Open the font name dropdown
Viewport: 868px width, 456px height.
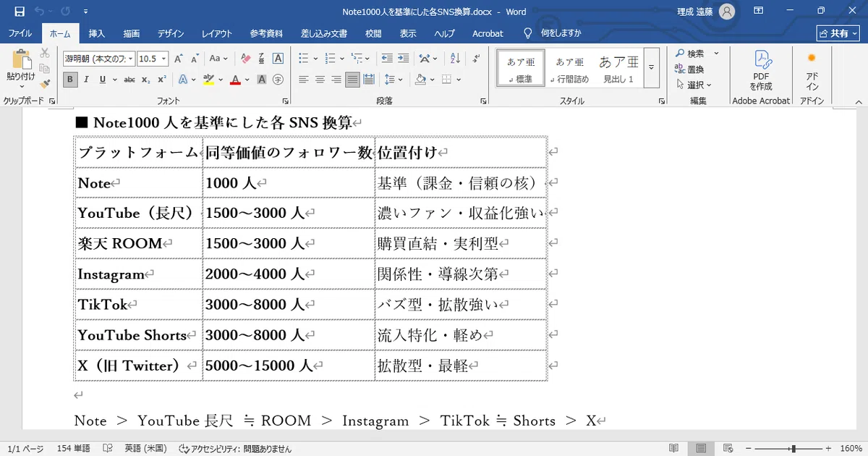(x=132, y=58)
